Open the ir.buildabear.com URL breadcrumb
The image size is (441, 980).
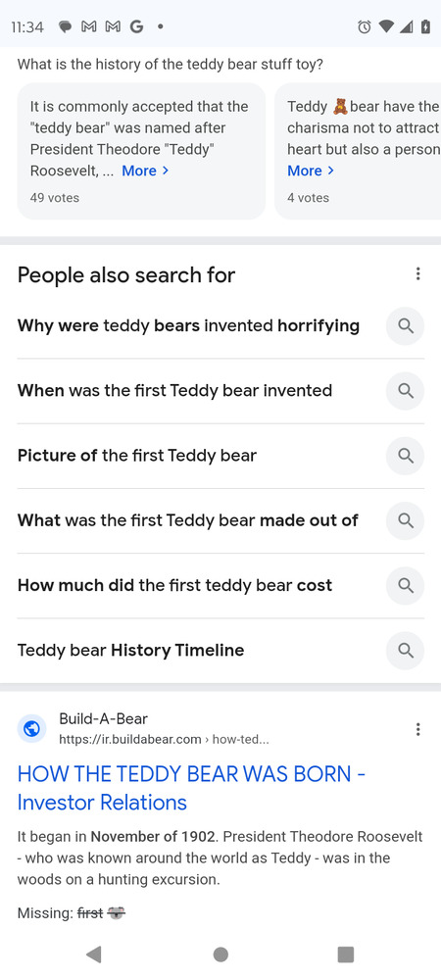tap(164, 739)
